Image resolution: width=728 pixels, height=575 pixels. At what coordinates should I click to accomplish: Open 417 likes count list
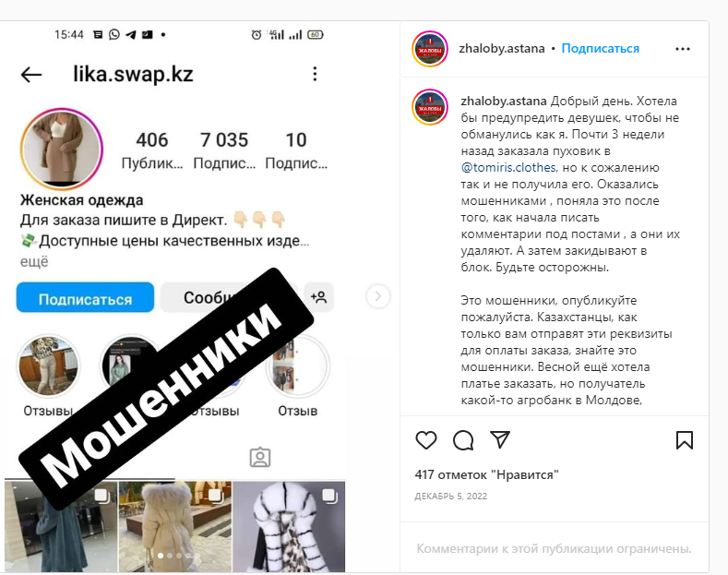pyautogui.click(x=486, y=474)
